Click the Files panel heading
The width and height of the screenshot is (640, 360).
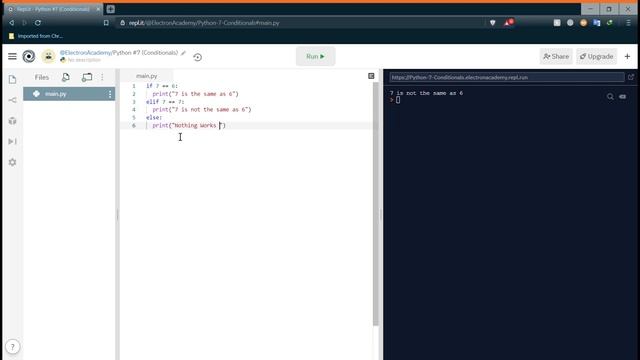coord(42,77)
